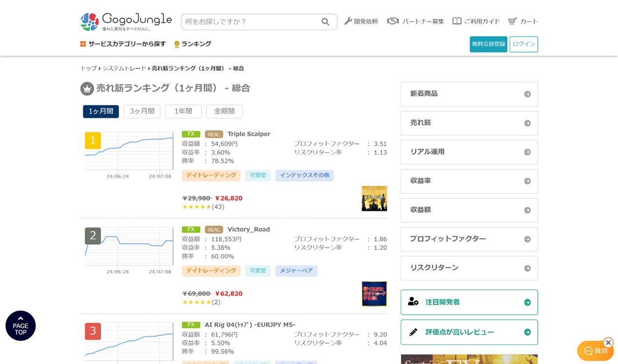
Task: Click 可変型 tag on Victory_Road
Action: [x=258, y=271]
